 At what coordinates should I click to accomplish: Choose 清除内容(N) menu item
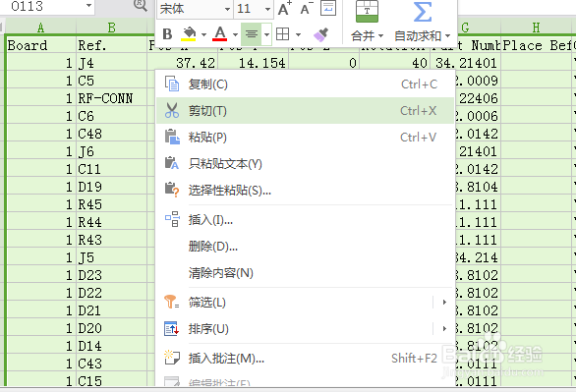(306, 272)
